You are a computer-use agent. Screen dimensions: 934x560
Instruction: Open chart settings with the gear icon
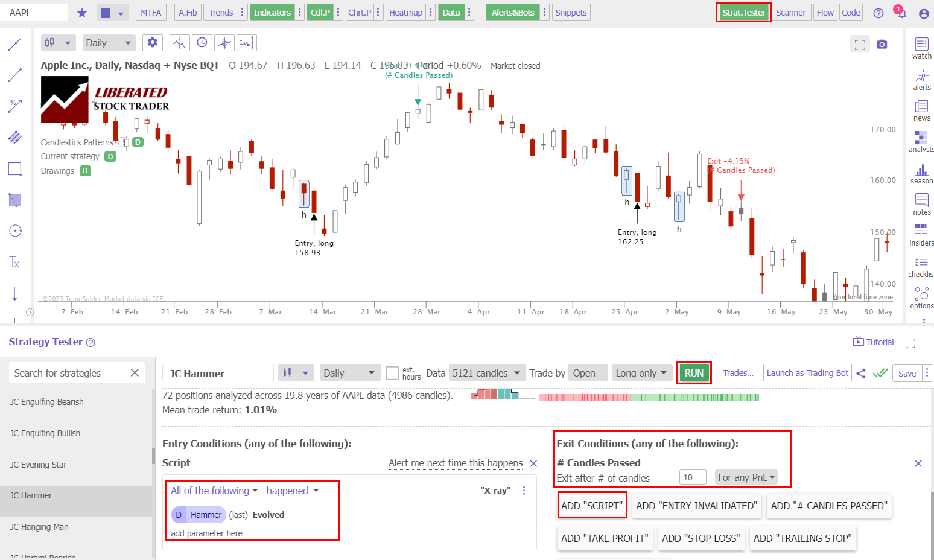[x=152, y=42]
